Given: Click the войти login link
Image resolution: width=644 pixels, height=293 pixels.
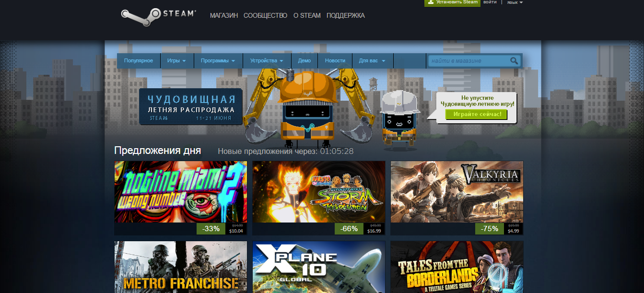Looking at the screenshot, I should pos(490,2).
